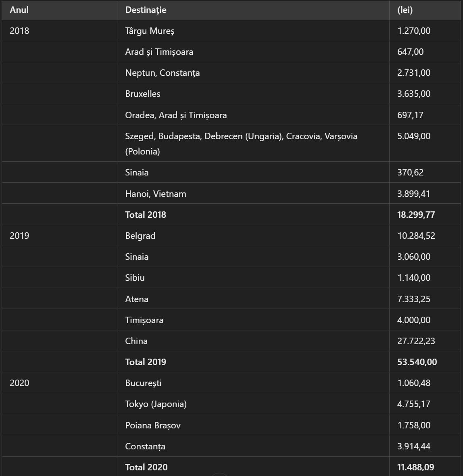
Task: Click the Total 2019 label
Action: point(145,362)
